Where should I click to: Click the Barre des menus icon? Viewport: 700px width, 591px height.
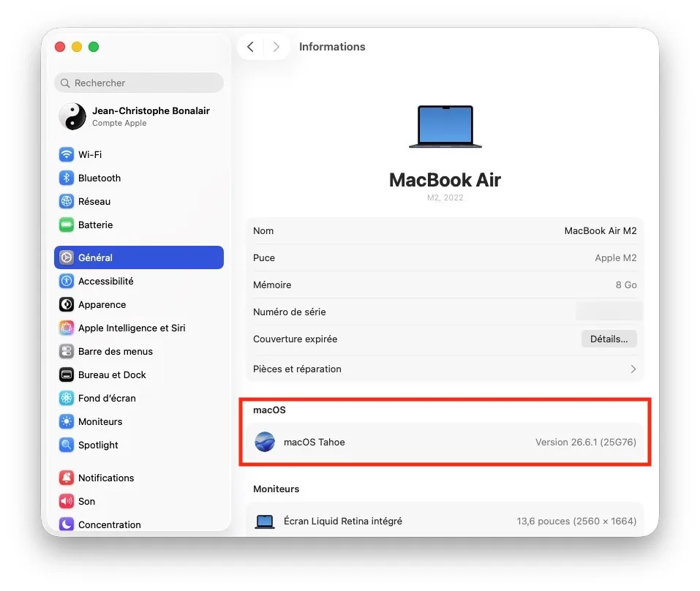pos(67,351)
